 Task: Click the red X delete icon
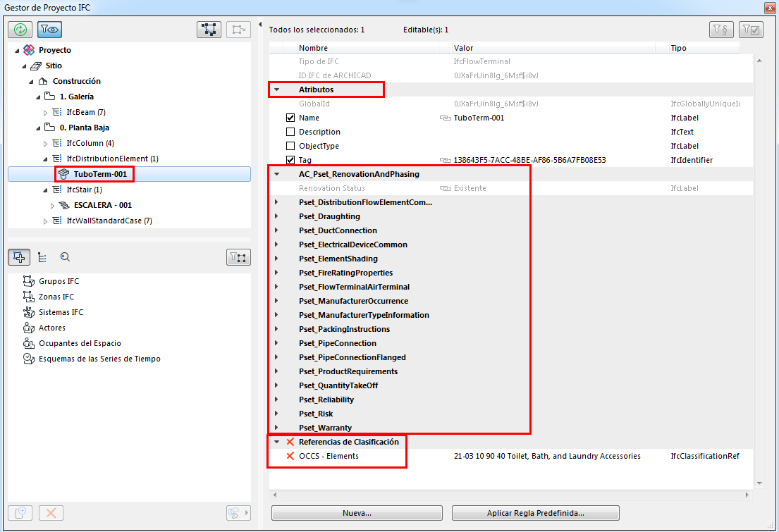tap(51, 513)
